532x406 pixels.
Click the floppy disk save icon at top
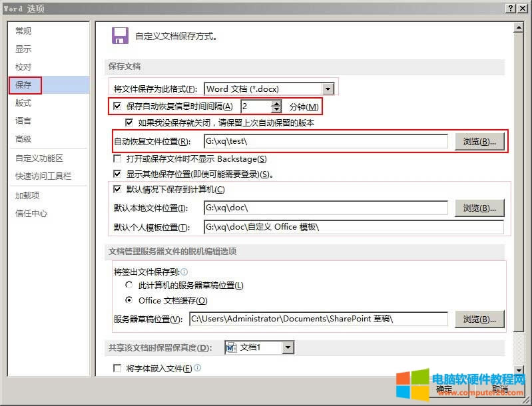point(120,36)
